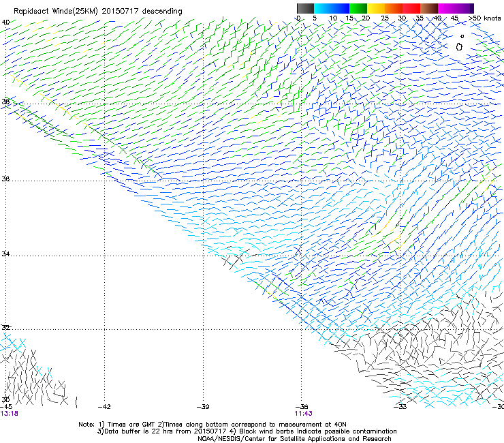Viewport: 504px width, 443px height.
Task: Click the longitude label -33
Action: point(400,406)
